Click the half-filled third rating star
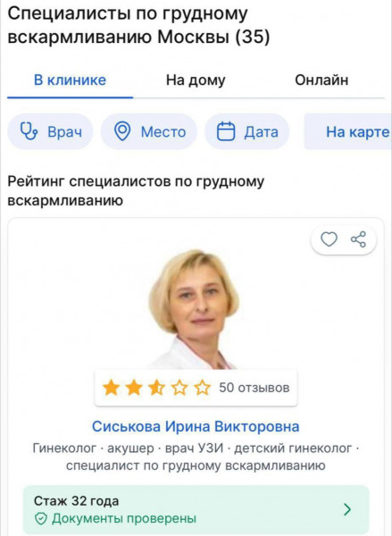 tap(156, 388)
